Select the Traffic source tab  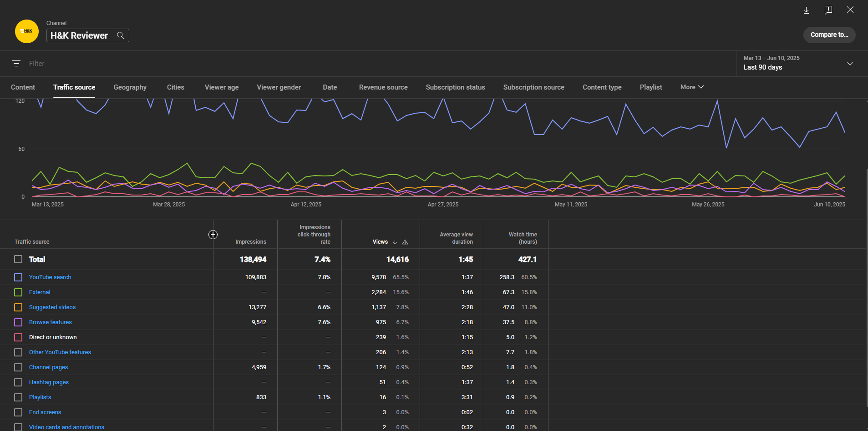click(74, 87)
